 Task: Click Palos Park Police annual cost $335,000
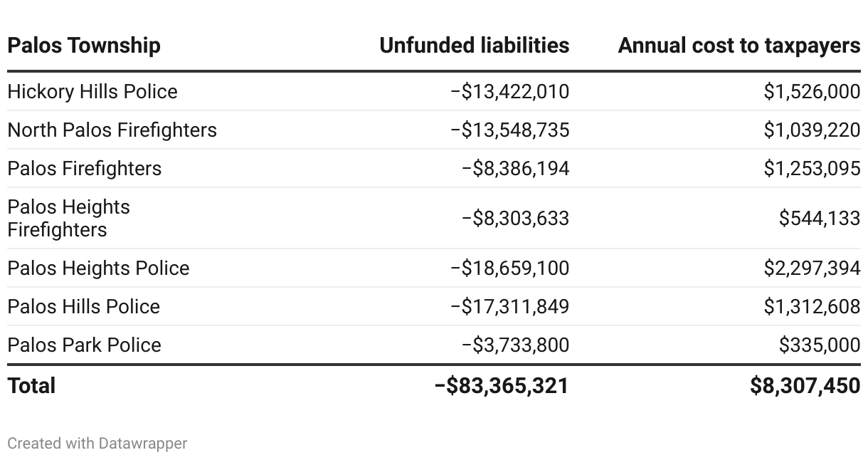click(x=819, y=345)
